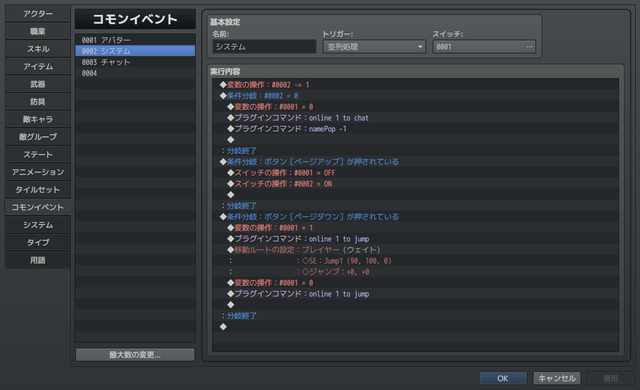Select the スイッチの操作 #0001 = OFF line
Image resolution: width=640 pixels, height=390 pixels.
pos(416,173)
